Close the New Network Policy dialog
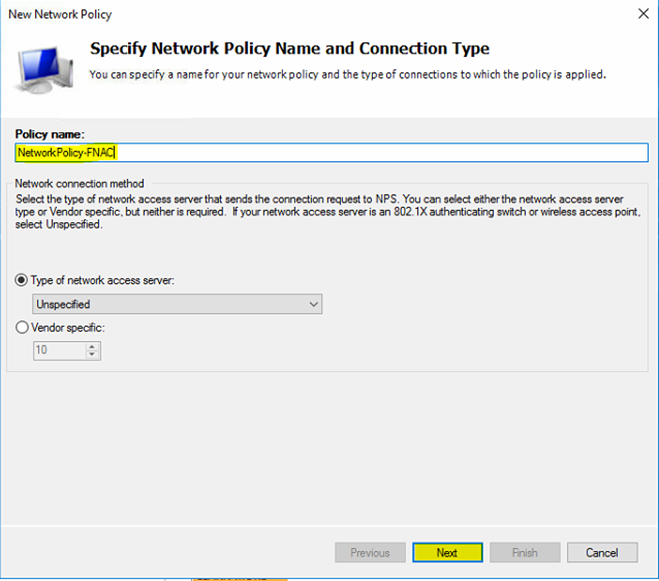Viewport: 659px width, 581px height. point(641,14)
